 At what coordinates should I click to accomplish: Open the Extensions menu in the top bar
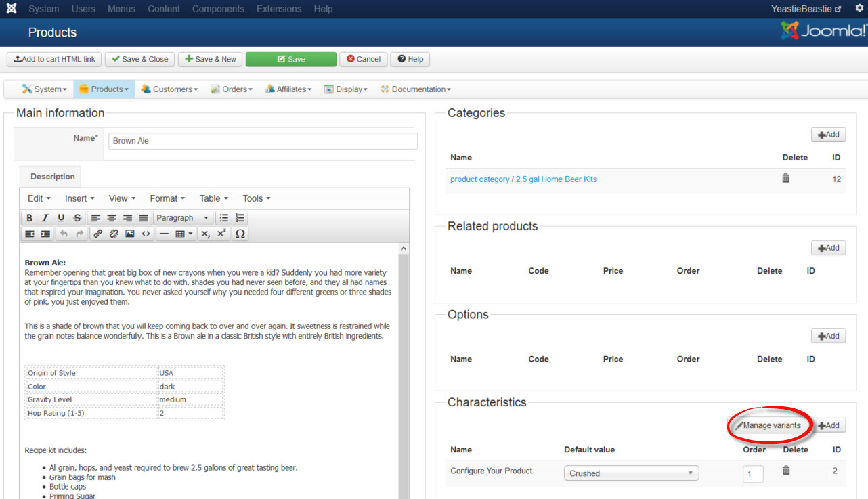(x=279, y=9)
